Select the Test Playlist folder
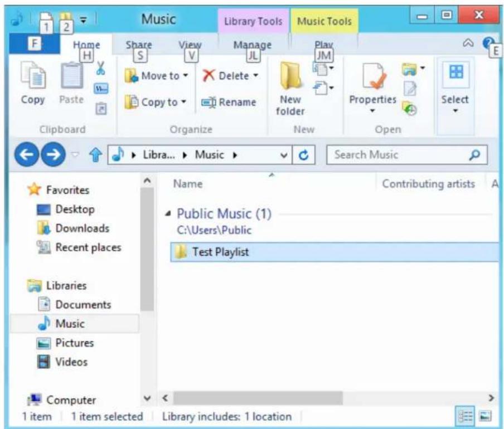The width and height of the screenshot is (504, 429). [335, 252]
